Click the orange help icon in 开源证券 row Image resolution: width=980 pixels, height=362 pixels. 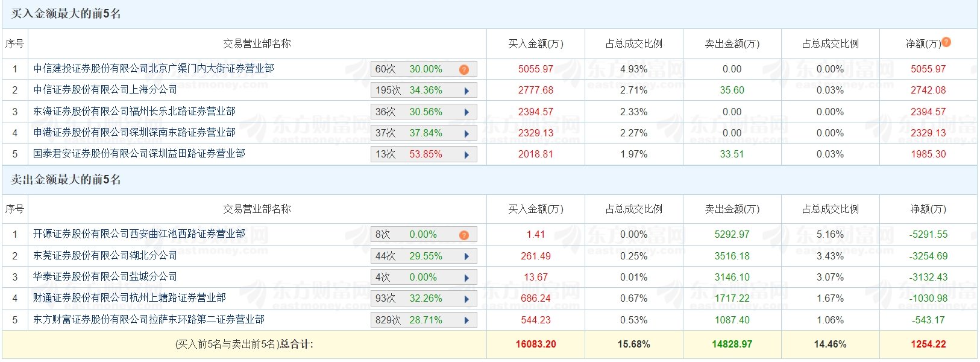coord(463,235)
